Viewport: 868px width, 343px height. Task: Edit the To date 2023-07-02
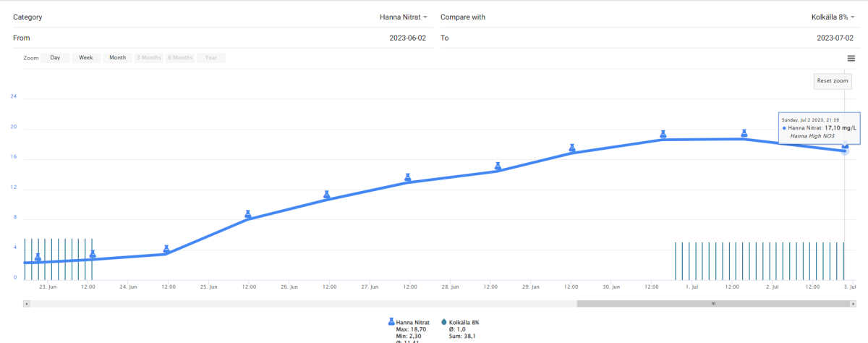[x=835, y=38]
